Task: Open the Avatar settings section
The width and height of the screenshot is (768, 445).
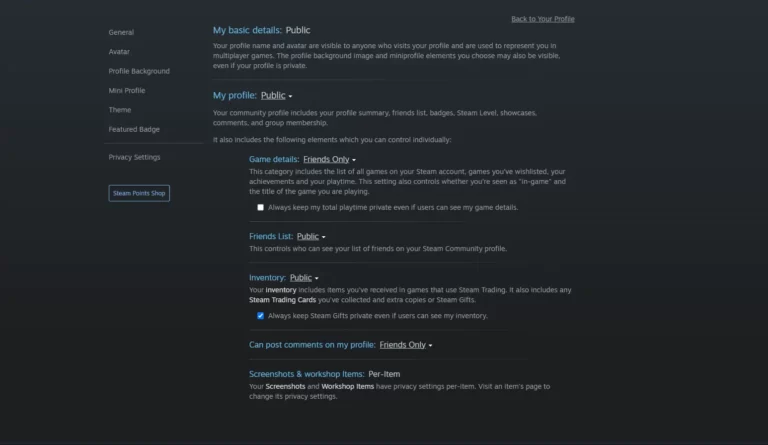Action: click(119, 51)
